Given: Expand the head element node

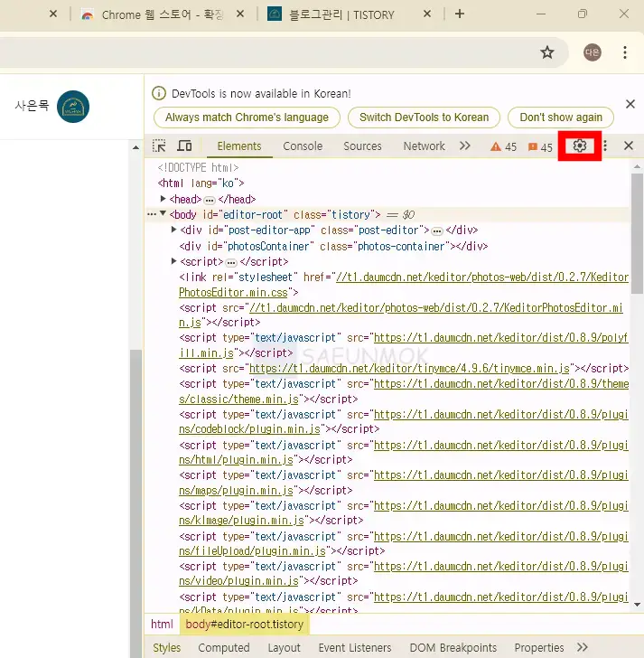Looking at the screenshot, I should (163, 199).
